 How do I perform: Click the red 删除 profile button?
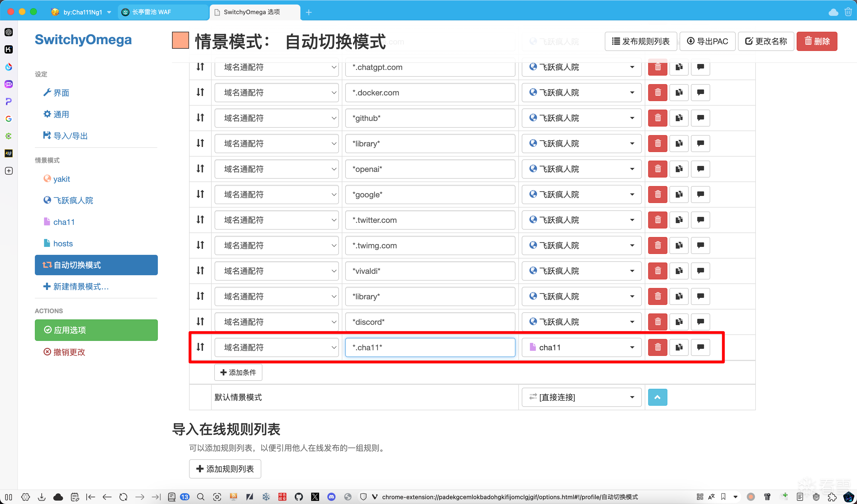[x=817, y=41]
